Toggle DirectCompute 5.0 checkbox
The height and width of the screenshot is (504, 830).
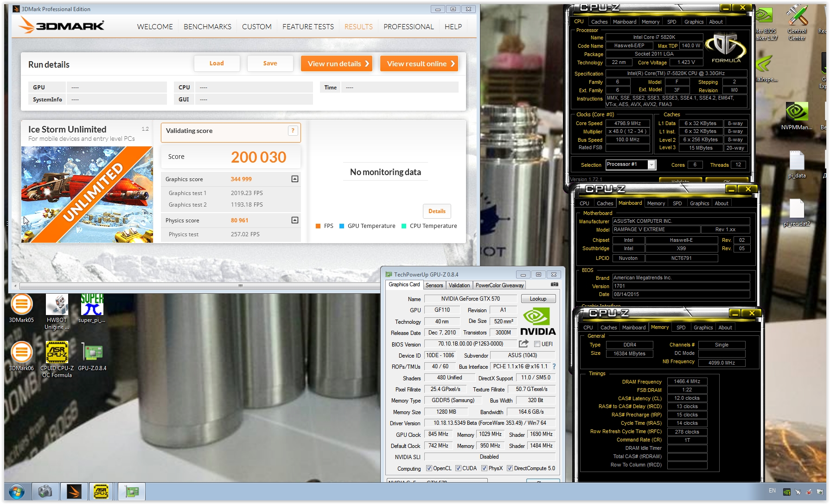(510, 468)
